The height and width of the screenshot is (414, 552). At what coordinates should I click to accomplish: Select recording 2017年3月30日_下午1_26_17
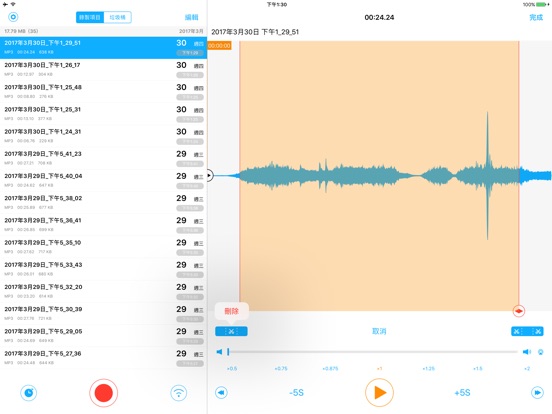point(104,70)
